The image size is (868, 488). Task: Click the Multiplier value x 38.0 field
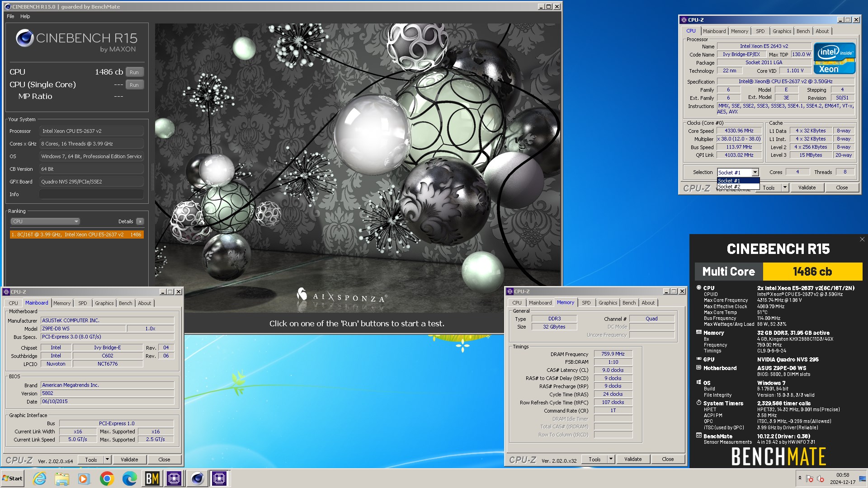pyautogui.click(x=739, y=139)
